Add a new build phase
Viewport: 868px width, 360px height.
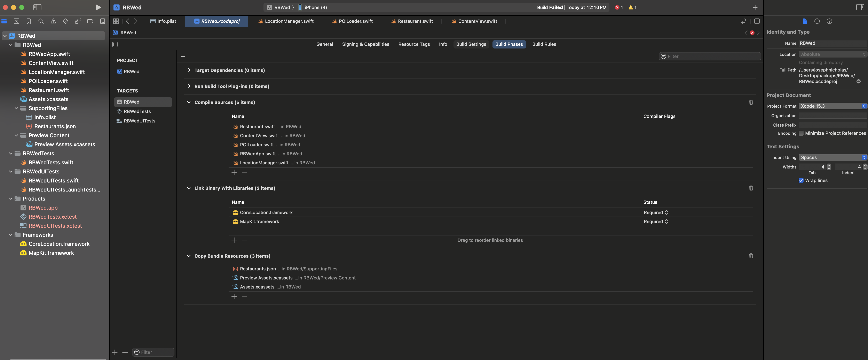[x=183, y=56]
